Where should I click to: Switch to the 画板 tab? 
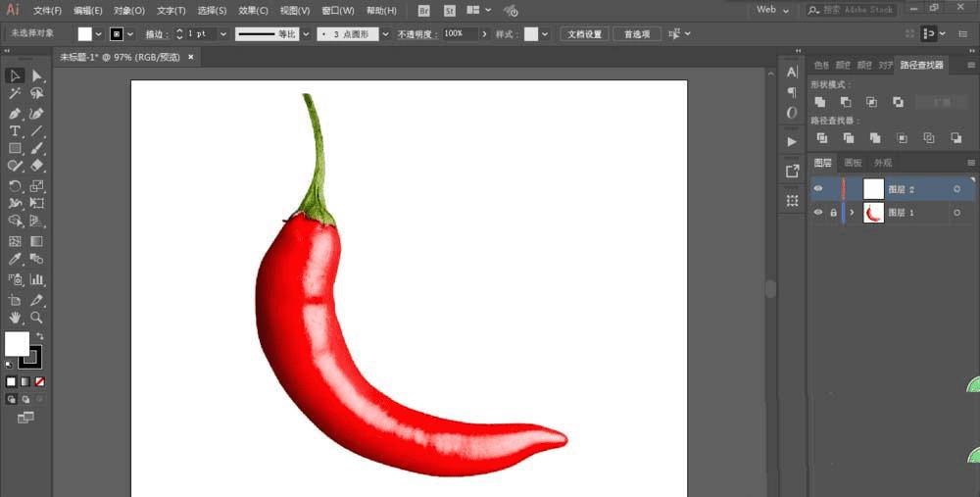point(853,163)
